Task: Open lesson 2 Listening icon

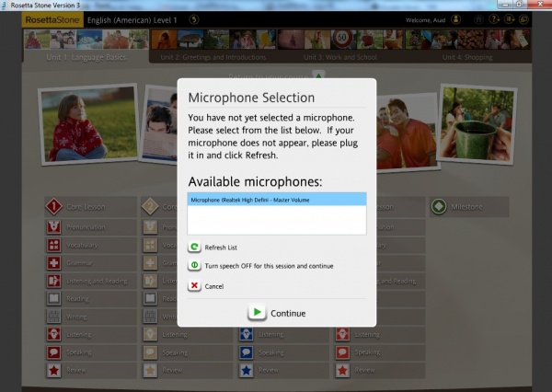Action: click(150, 334)
